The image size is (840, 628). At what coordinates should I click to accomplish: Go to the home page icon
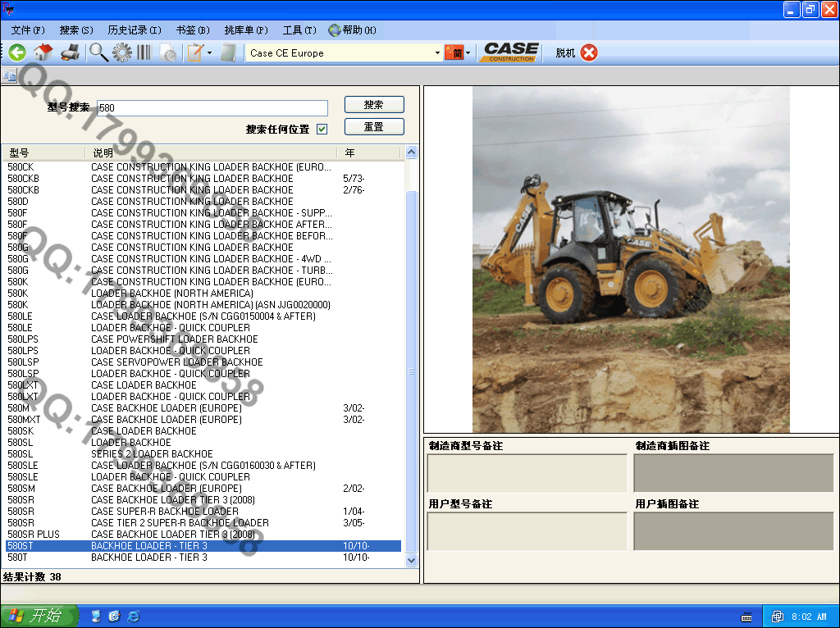[x=43, y=52]
